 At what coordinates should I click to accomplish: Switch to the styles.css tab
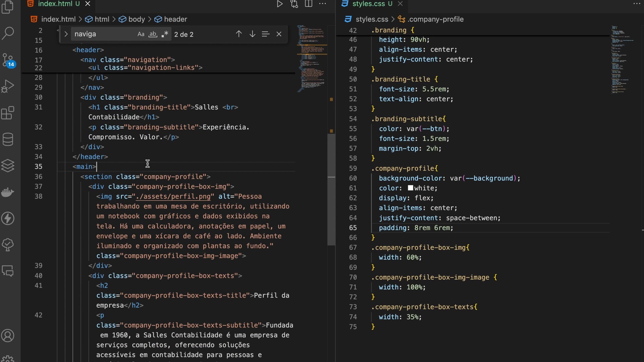pos(368,4)
